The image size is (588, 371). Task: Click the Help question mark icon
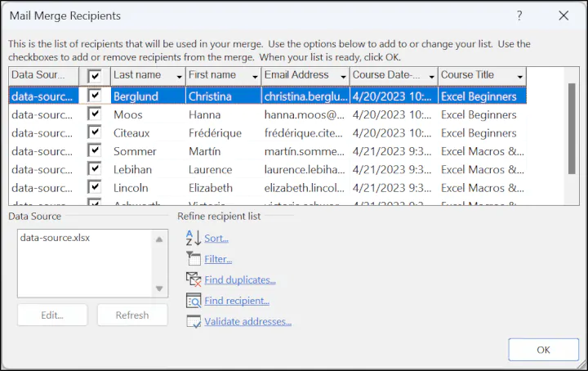point(520,16)
